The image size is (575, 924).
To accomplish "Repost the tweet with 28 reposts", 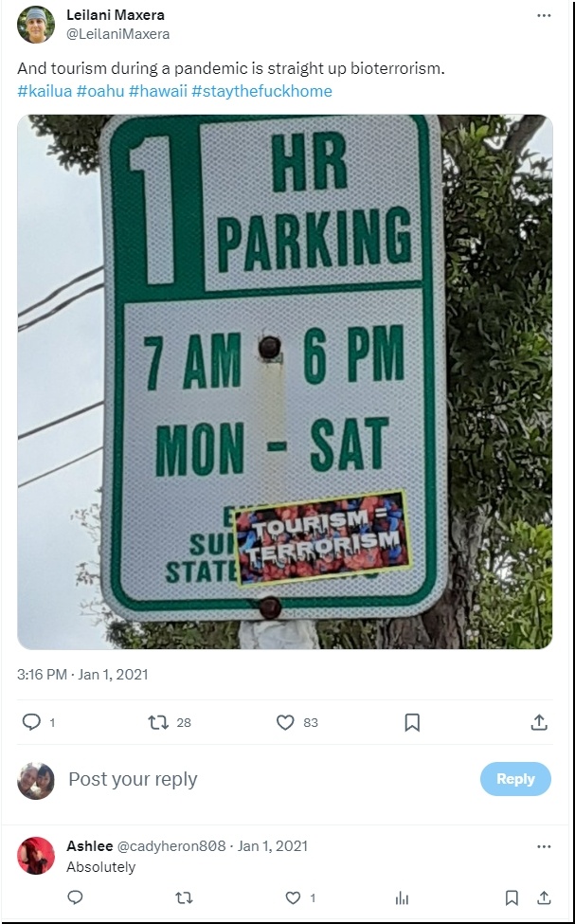I will (158, 722).
